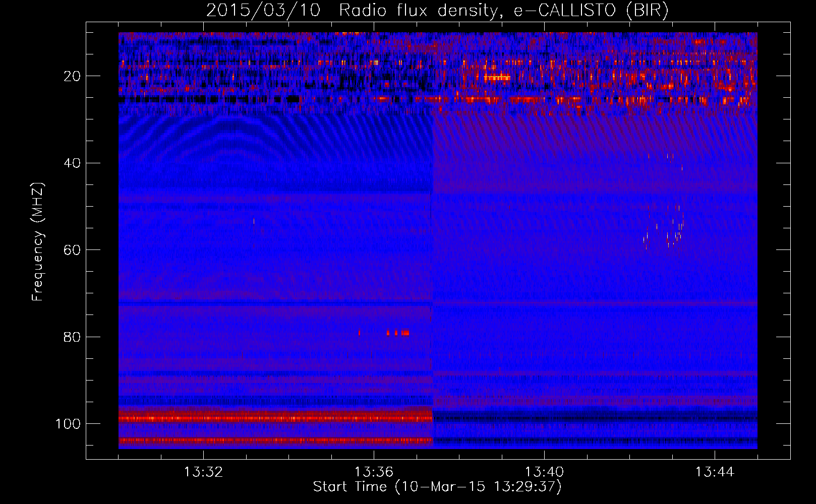
Task: Click the 60 frequency tick label
Action: click(x=72, y=250)
